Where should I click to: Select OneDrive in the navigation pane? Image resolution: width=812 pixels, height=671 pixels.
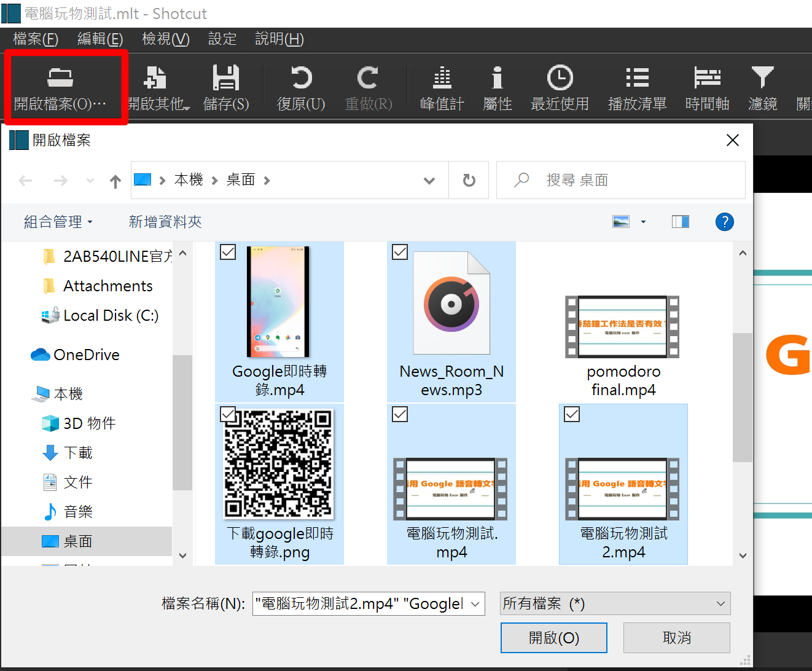point(76,355)
